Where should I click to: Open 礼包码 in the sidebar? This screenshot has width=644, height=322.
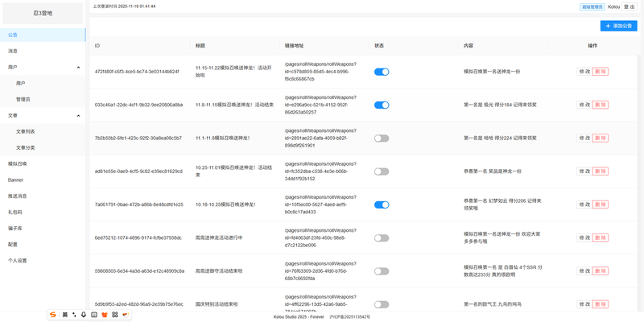click(x=43, y=213)
